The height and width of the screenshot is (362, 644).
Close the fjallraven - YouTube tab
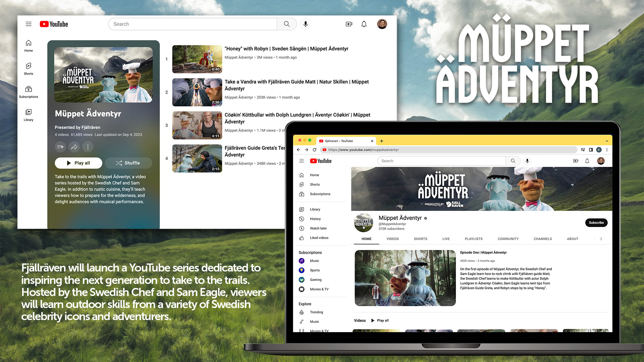372,141
